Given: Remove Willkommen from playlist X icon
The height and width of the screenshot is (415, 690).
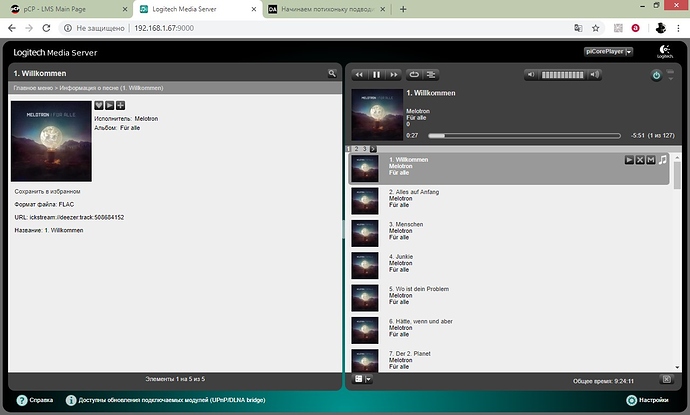Looking at the screenshot, I should (x=640, y=160).
